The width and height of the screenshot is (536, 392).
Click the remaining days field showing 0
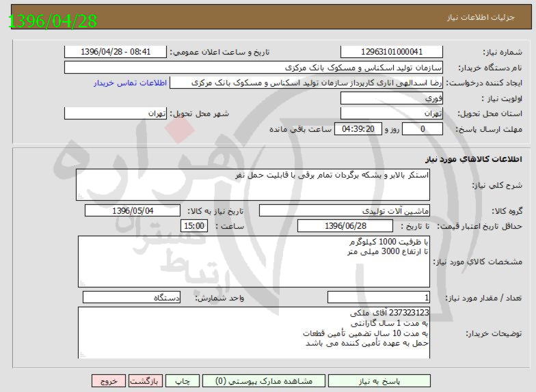[x=423, y=129]
